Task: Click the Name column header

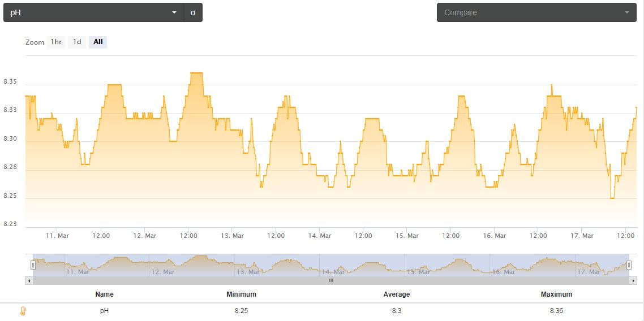Action: click(x=104, y=294)
